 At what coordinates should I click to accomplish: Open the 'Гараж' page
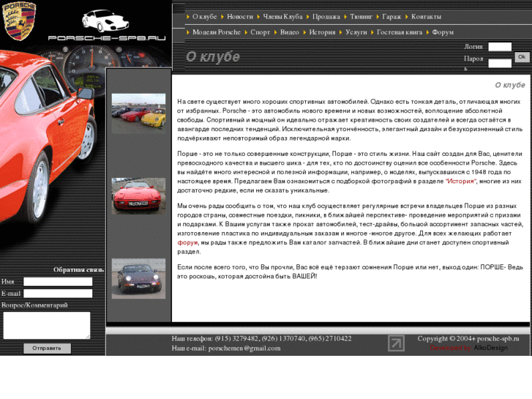pos(391,17)
